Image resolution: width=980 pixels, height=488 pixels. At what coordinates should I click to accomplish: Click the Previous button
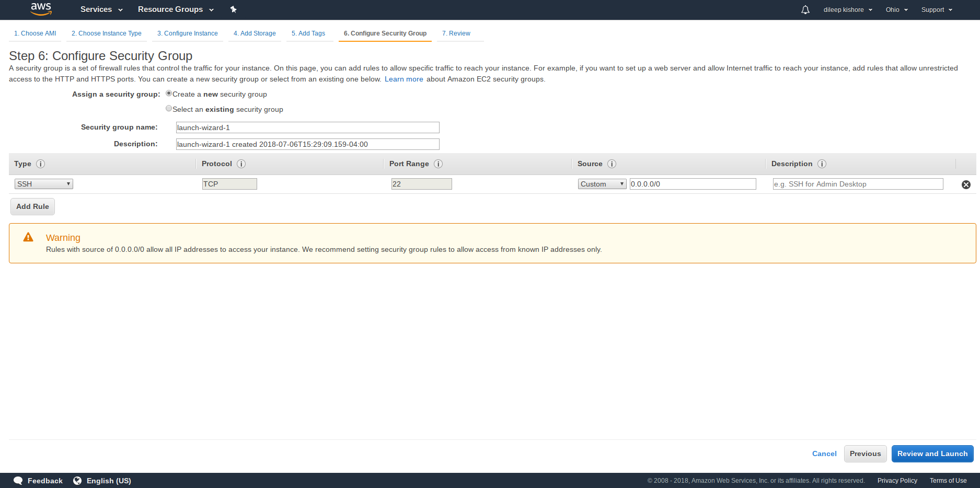coord(865,454)
